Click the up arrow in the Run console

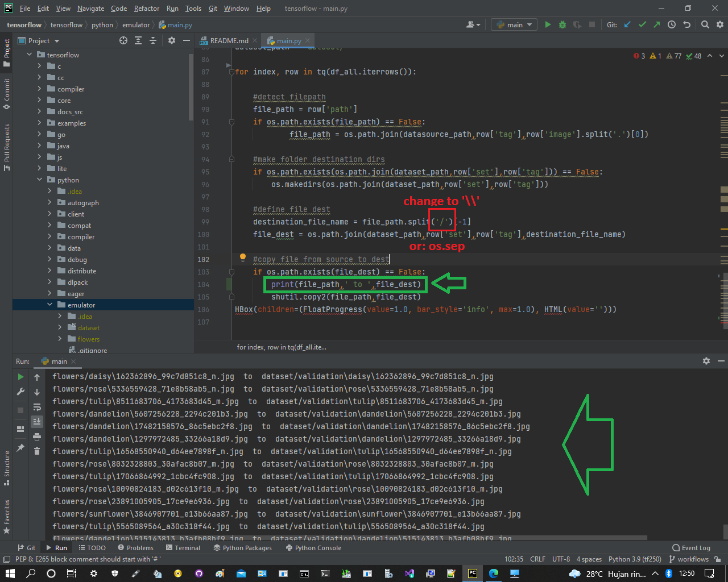(x=37, y=377)
